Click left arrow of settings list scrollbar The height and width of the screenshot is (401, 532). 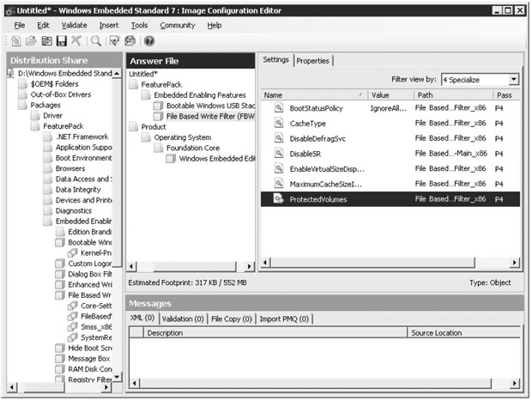coord(266,262)
